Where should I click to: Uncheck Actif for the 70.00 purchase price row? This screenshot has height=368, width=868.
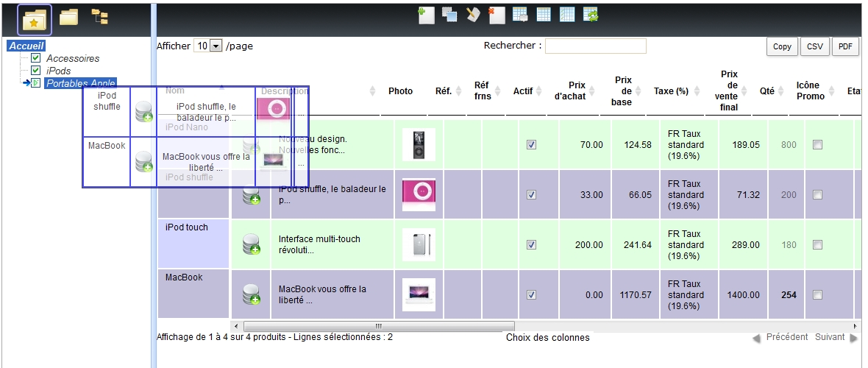pyautogui.click(x=531, y=145)
